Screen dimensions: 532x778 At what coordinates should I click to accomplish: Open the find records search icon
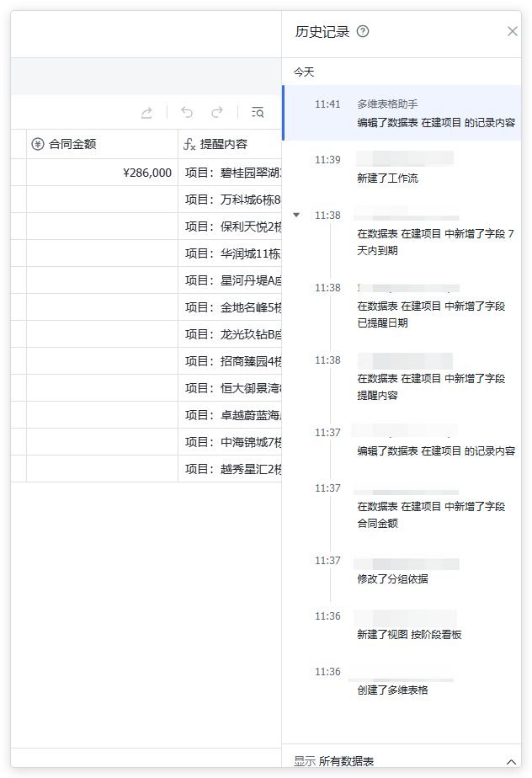click(x=258, y=112)
